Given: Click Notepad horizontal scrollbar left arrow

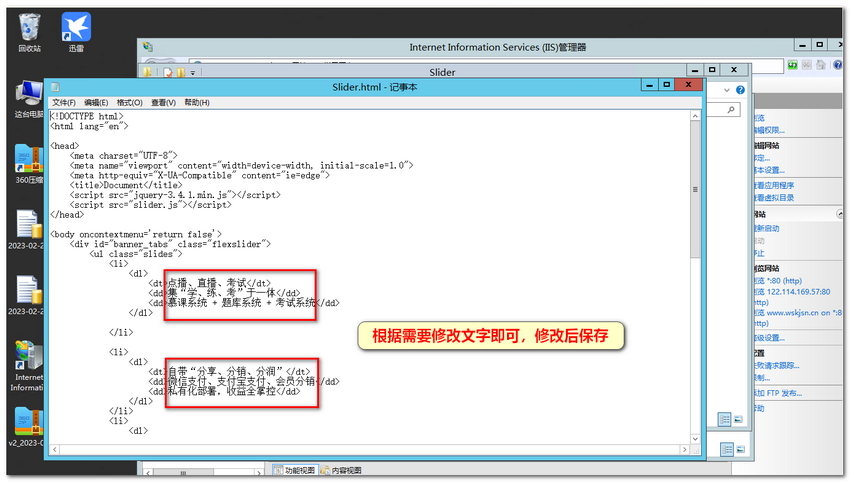Looking at the screenshot, I should coord(55,449).
